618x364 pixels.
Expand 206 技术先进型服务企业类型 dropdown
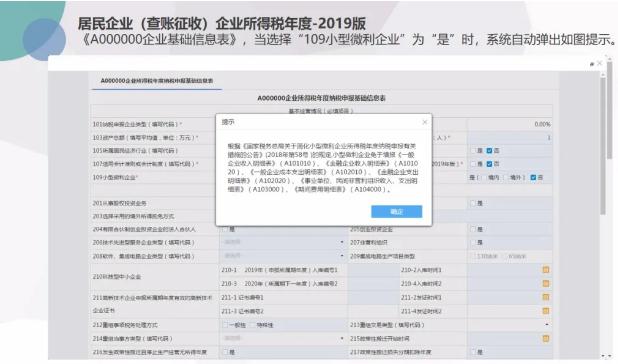click(342, 242)
